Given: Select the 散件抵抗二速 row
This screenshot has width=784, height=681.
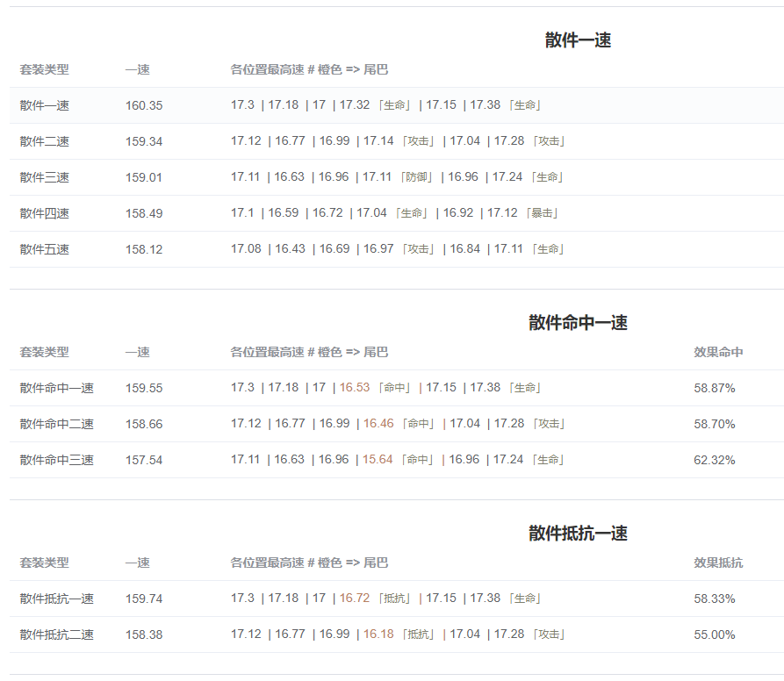Looking at the screenshot, I should pyautogui.click(x=397, y=634).
